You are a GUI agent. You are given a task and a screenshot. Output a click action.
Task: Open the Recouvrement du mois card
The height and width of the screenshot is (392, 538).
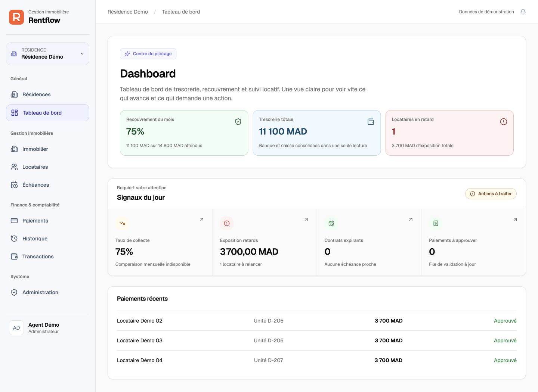[184, 133]
